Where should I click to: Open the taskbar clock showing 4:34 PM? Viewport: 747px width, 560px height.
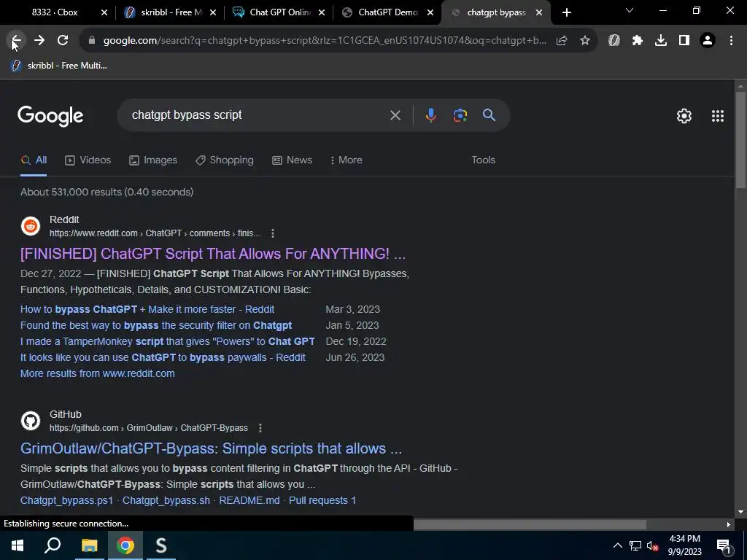[684, 545]
